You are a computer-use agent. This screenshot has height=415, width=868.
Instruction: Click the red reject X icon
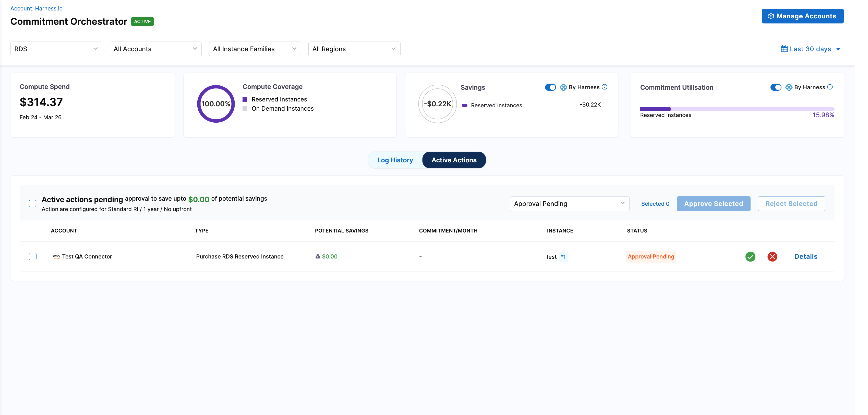(772, 256)
